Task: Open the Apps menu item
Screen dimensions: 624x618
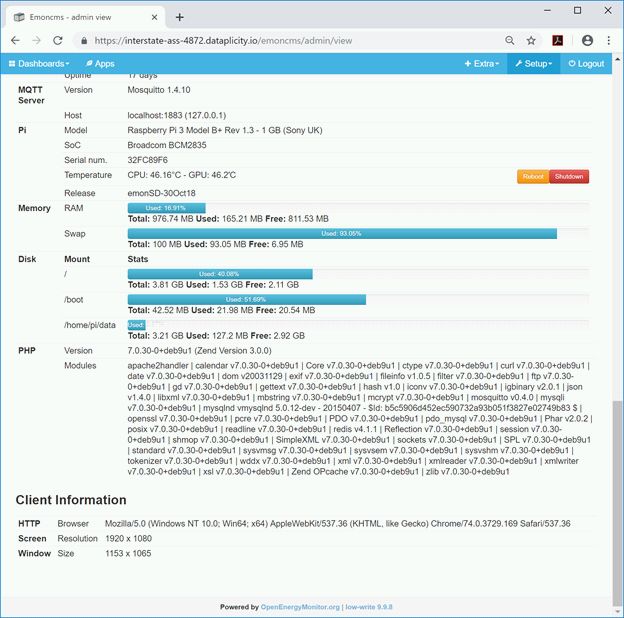Action: [100, 64]
